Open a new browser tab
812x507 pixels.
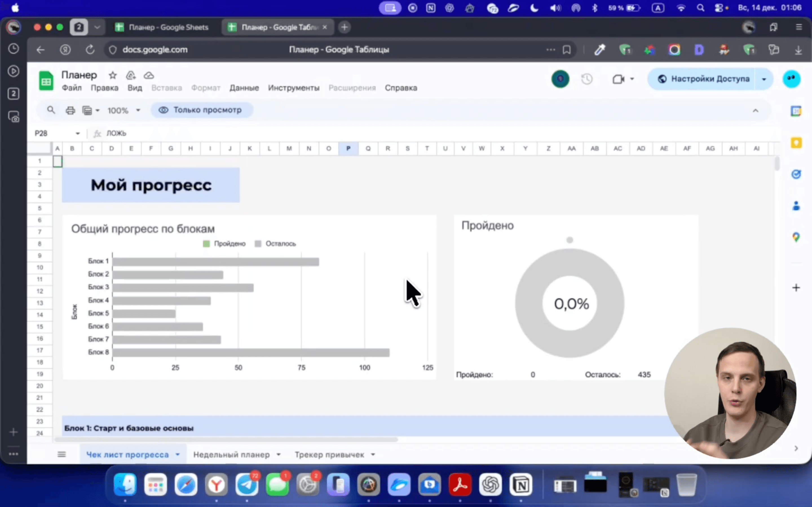[344, 27]
